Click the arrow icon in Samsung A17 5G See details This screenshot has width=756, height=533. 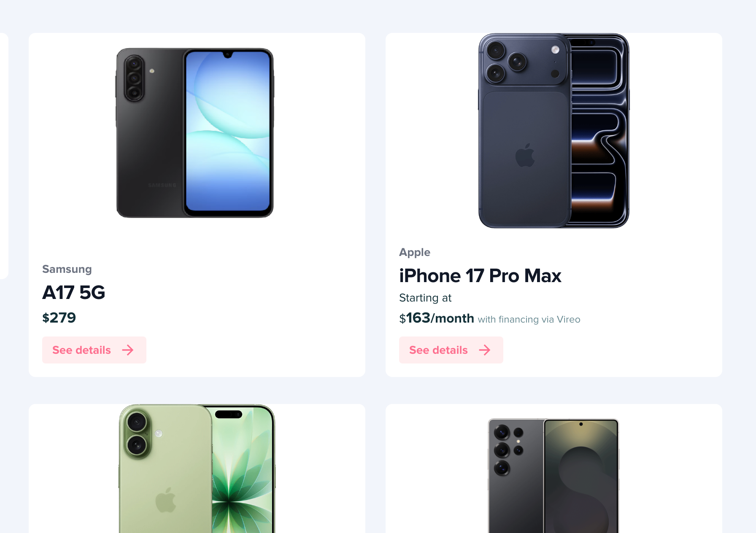coord(128,350)
